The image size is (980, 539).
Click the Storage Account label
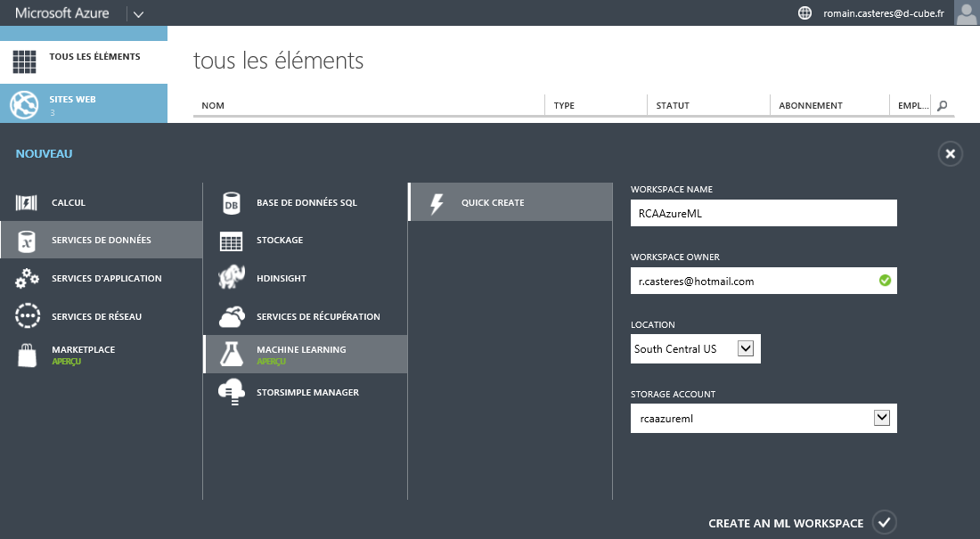click(673, 394)
